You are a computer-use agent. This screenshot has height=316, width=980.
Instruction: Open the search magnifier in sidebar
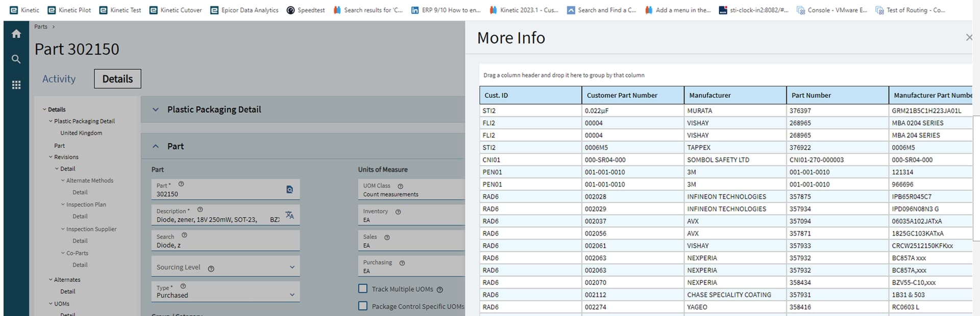click(x=16, y=59)
